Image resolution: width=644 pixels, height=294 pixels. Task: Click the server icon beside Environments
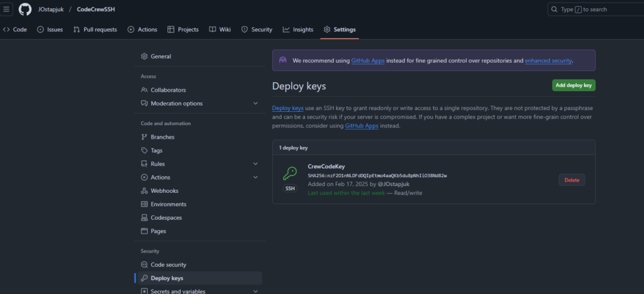point(144,204)
